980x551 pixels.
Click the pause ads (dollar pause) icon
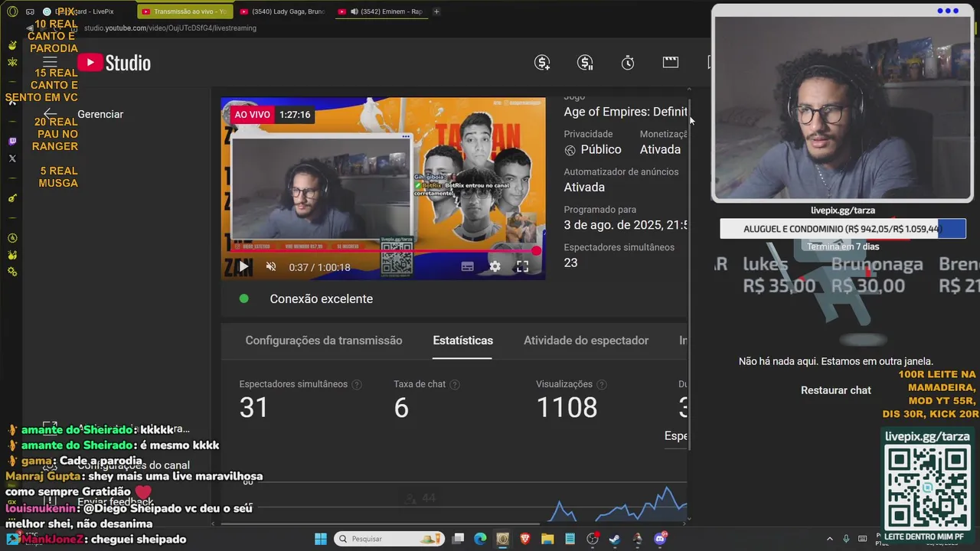pos(585,63)
